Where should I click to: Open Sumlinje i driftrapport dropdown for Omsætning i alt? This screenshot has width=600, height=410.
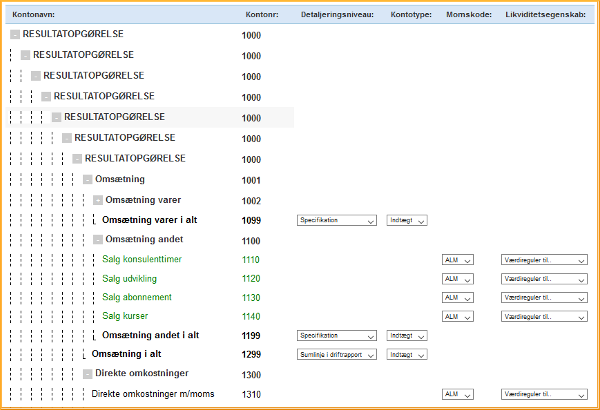(336, 355)
